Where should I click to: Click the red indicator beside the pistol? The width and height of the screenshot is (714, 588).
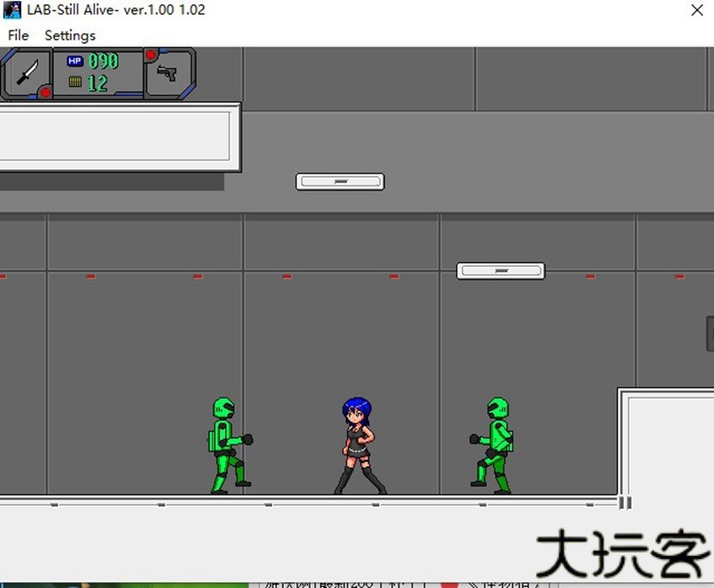(x=151, y=55)
